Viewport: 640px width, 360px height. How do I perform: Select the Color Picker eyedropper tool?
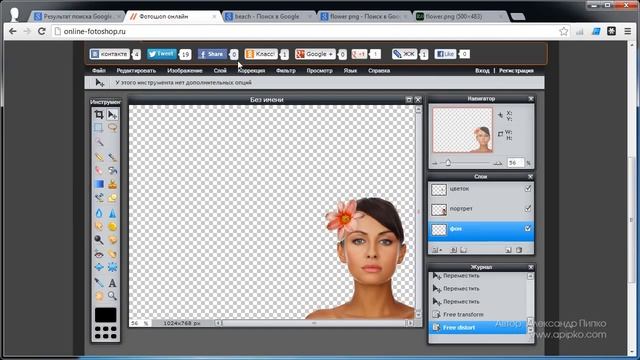[x=99, y=282]
